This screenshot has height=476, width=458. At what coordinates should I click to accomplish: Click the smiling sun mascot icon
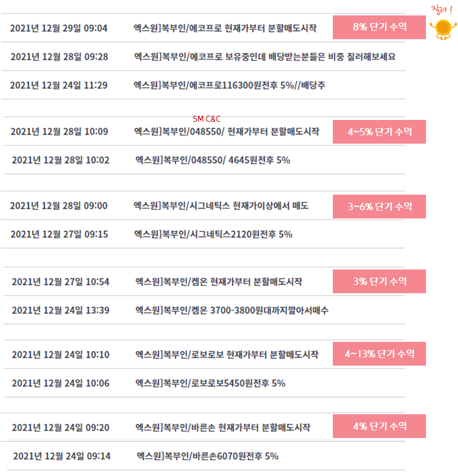pyautogui.click(x=443, y=29)
